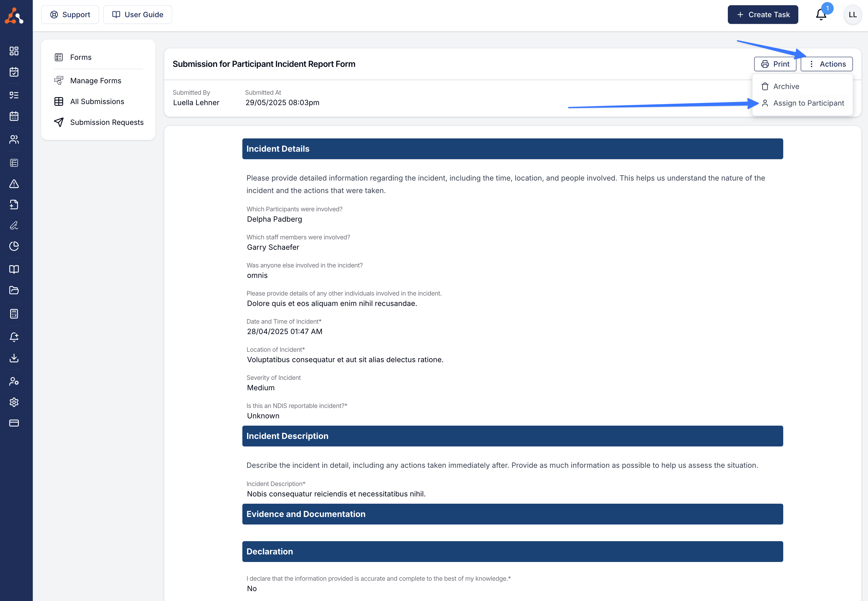The image size is (868, 601).
Task: Open the LL user avatar menu
Action: click(853, 15)
